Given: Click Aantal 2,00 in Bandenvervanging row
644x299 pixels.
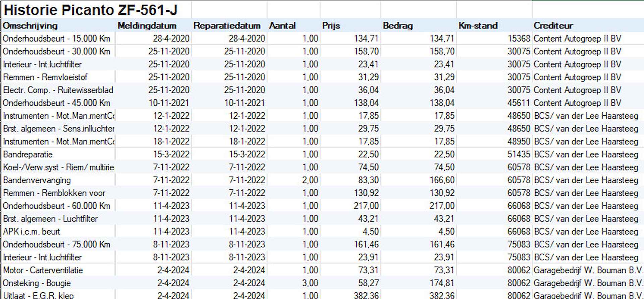Looking at the screenshot, I should (293, 180).
